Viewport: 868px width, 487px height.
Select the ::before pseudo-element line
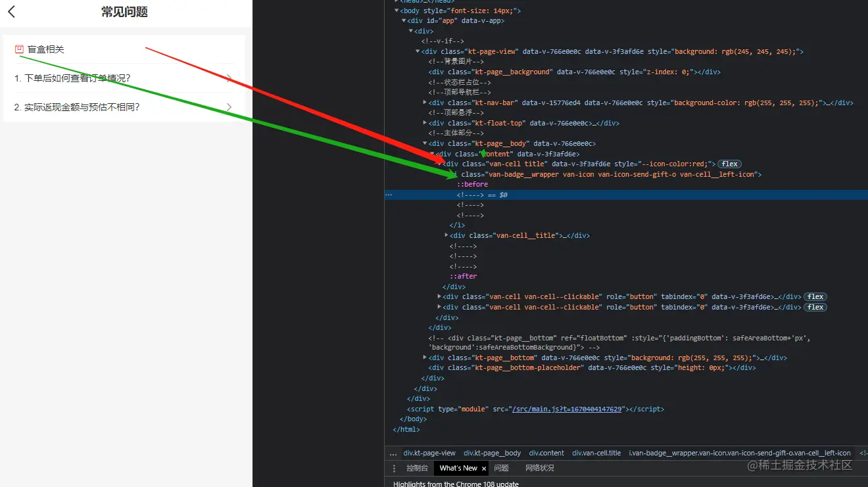coord(472,185)
